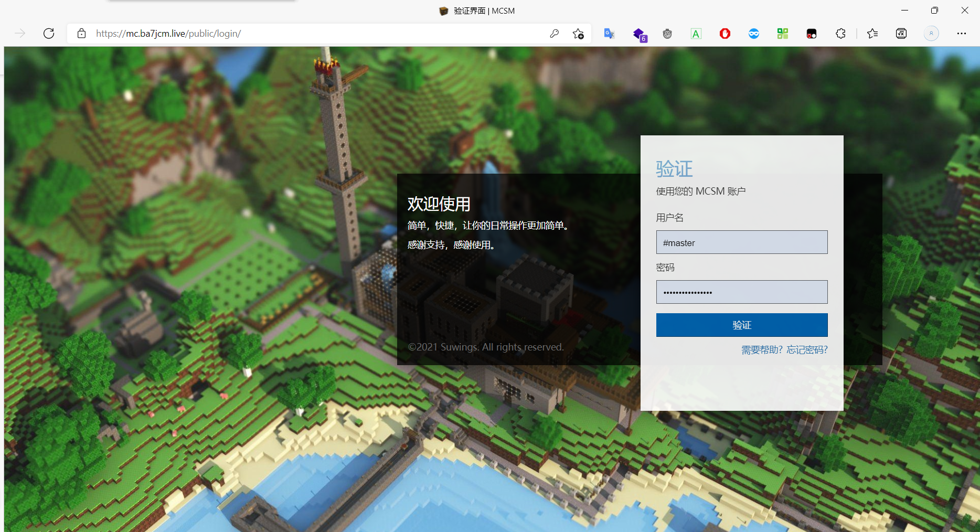Screen dimensions: 980x532
Task: Minimize the browser window
Action: [904, 10]
